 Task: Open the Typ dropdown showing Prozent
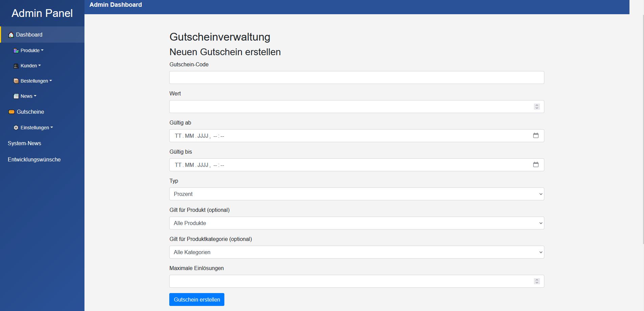356,194
